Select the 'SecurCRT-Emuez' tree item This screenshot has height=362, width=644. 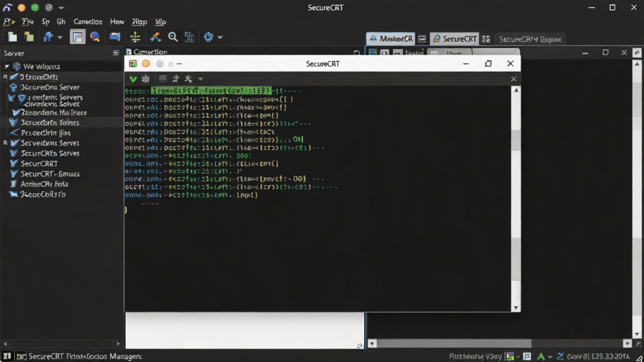tap(50, 173)
